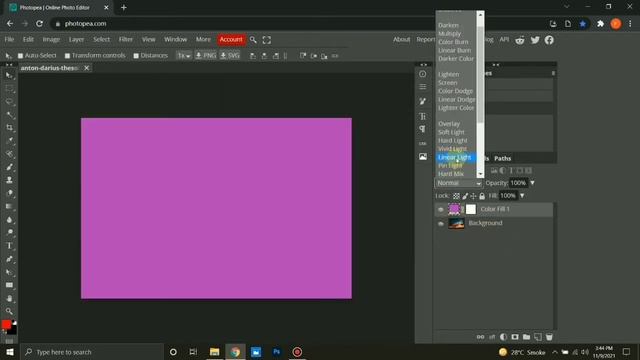Choose Linear Light blend mode
This screenshot has height=360, width=640.
[456, 157]
